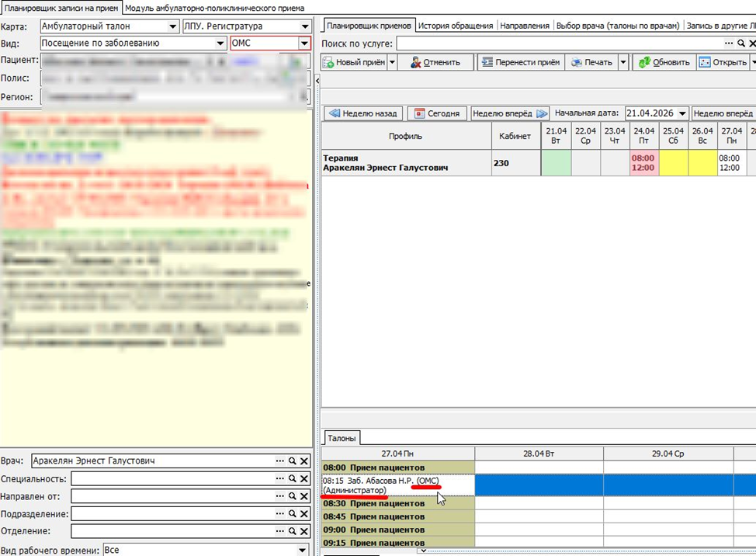Open the Вид рабочего времени dropdown

302,551
